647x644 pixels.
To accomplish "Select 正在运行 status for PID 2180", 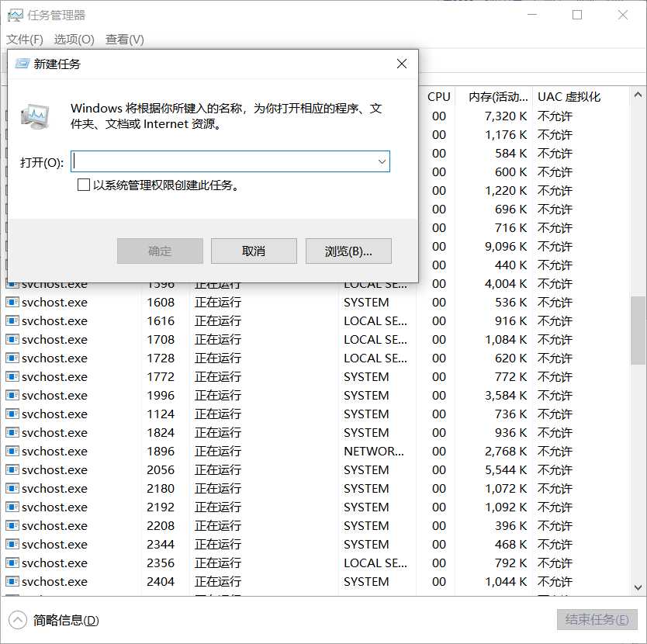I will pos(218,488).
